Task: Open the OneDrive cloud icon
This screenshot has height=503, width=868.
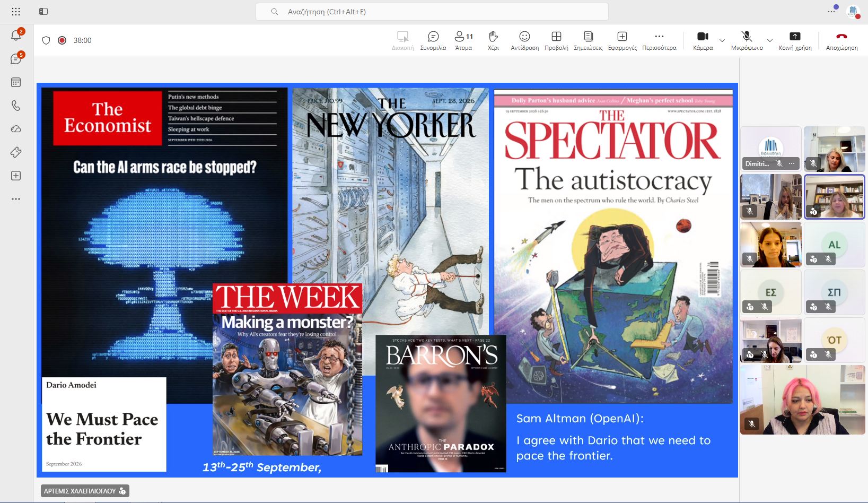Action: click(16, 129)
